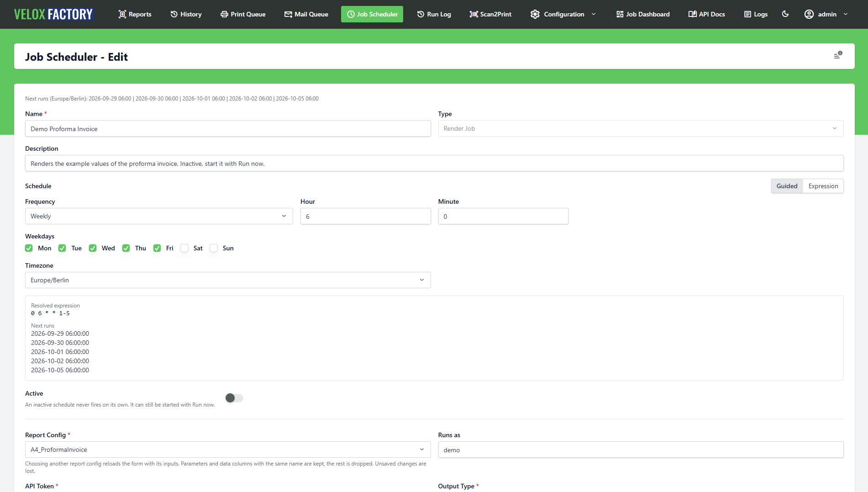Open the Reports page
This screenshot has height=492, width=868.
pos(135,14)
